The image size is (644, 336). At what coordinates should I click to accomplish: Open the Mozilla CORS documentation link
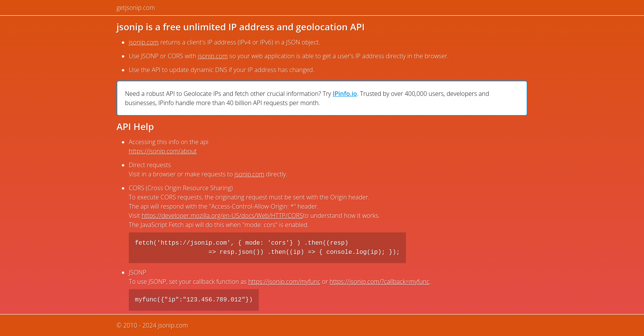[x=222, y=216]
